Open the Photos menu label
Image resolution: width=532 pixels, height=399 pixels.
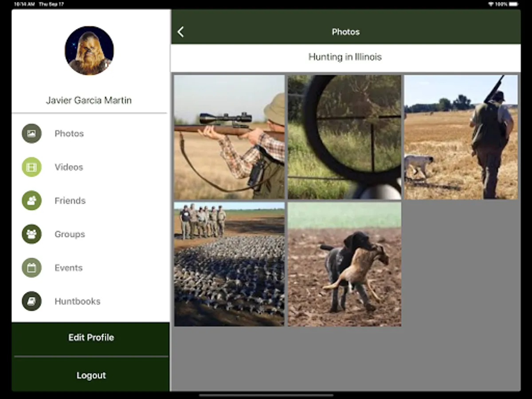coord(69,133)
